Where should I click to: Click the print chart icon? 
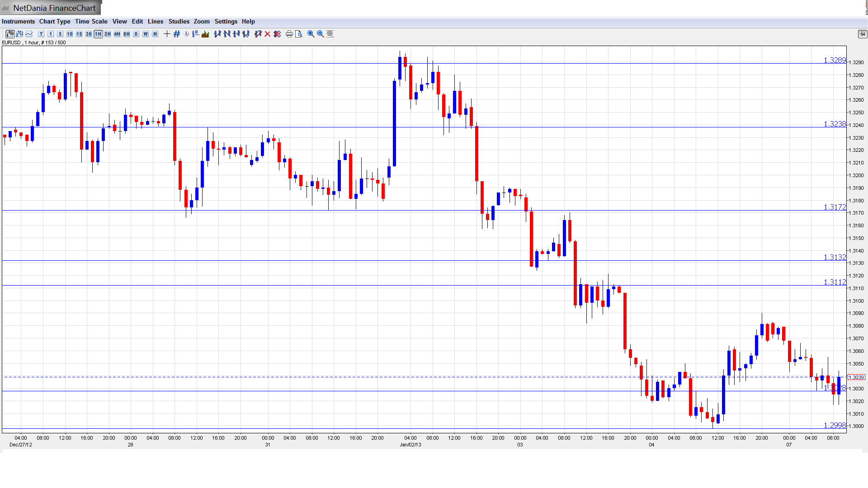pos(289,34)
